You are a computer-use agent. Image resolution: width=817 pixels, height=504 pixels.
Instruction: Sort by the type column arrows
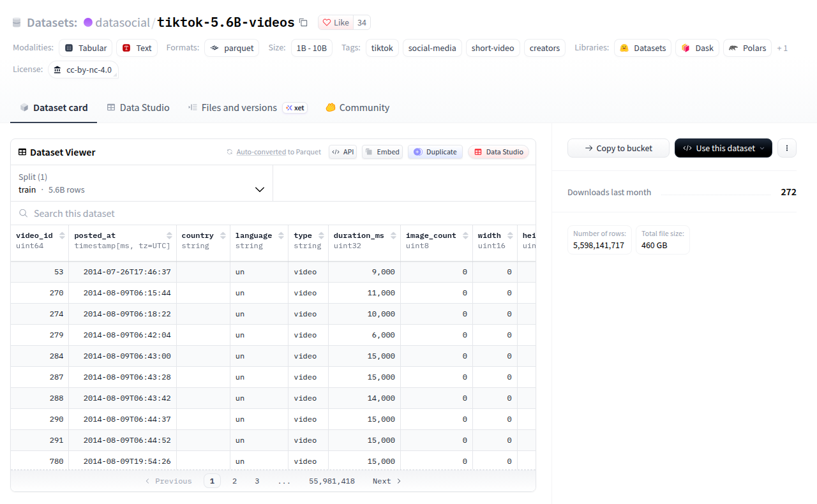pos(322,235)
